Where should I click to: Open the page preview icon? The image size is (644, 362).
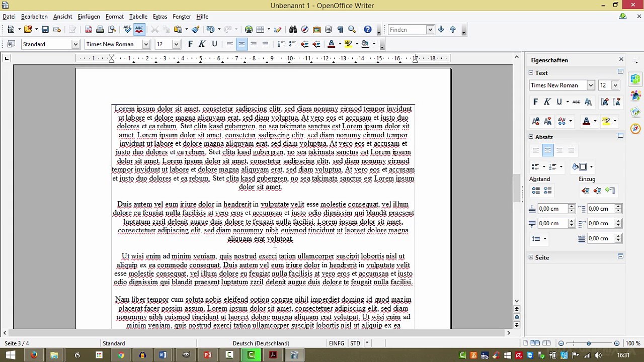tap(112, 30)
